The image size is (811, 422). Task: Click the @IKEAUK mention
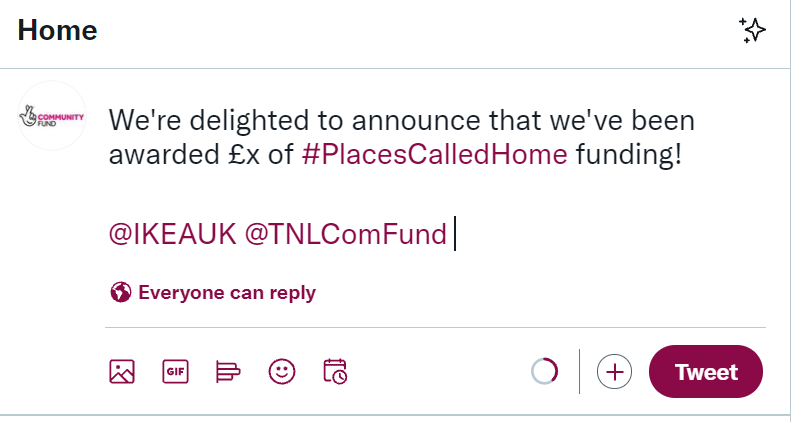tap(173, 234)
